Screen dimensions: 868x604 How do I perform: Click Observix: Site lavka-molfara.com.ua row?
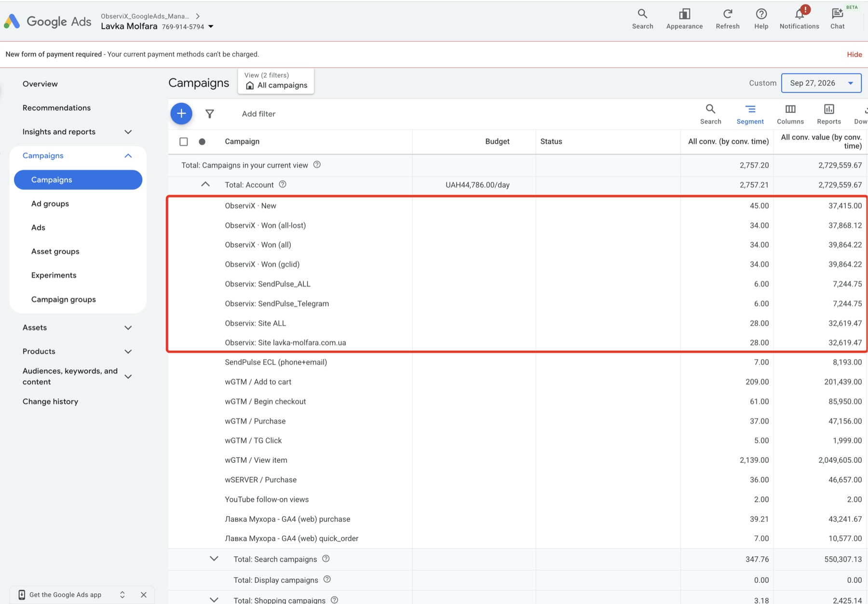517,343
